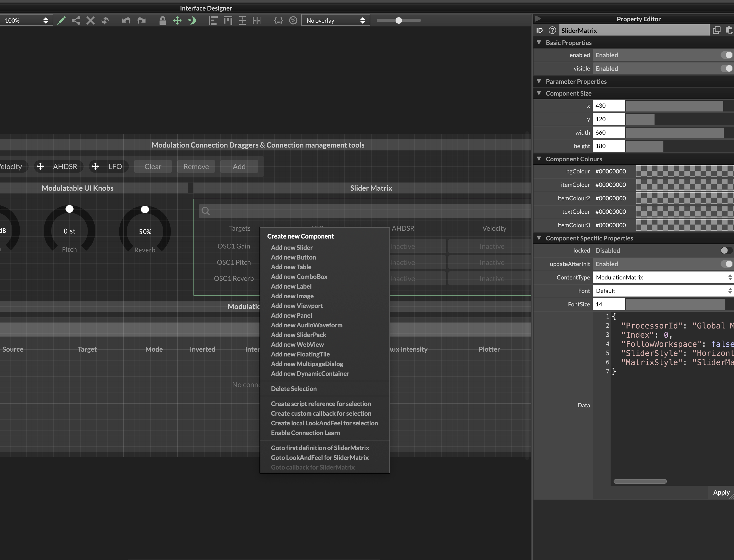The image size is (734, 560).
Task: Choose Add new Slider from context menu
Action: pos(325,247)
